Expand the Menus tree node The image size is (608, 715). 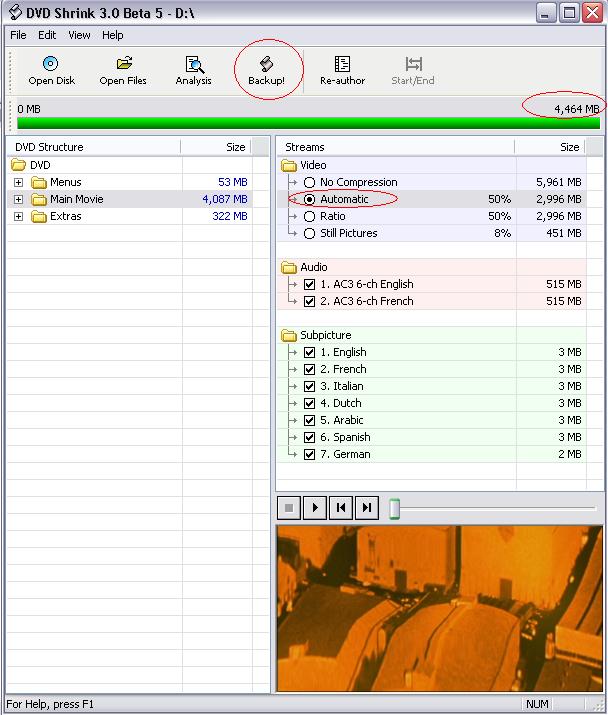point(18,182)
